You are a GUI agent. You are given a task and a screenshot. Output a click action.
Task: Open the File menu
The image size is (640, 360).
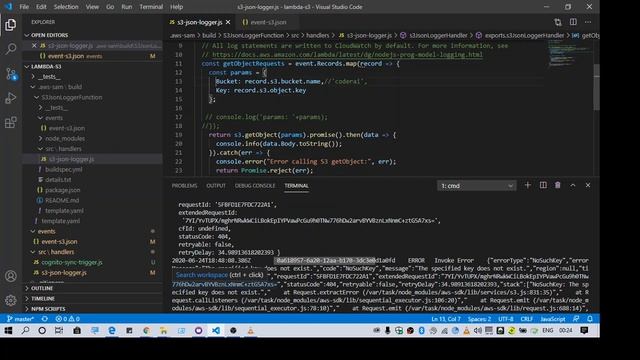pyautogui.click(x=24, y=7)
